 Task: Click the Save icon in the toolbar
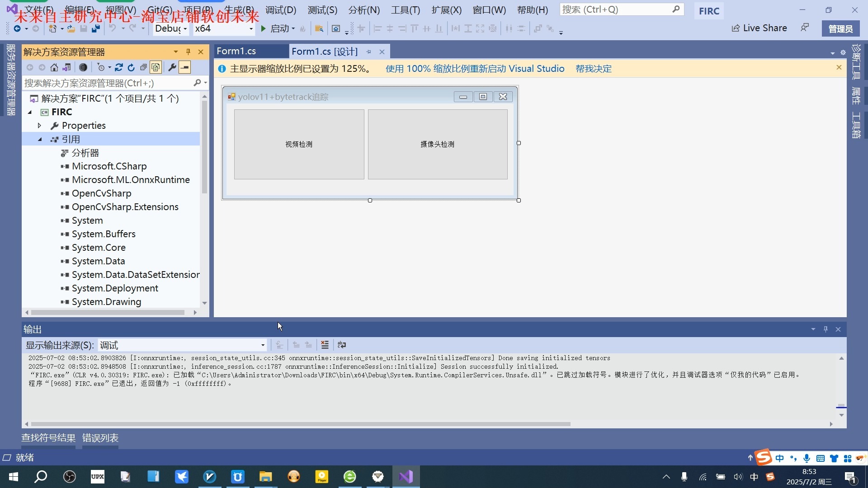[x=83, y=28]
